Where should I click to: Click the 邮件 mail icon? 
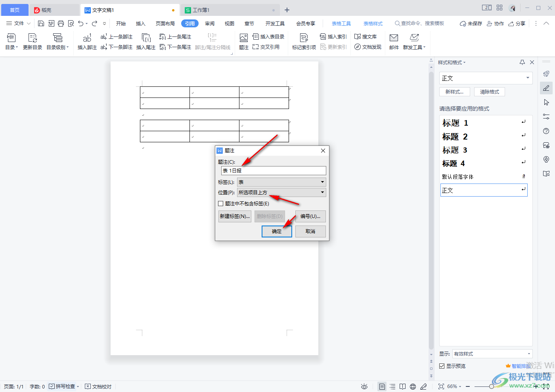coord(394,42)
